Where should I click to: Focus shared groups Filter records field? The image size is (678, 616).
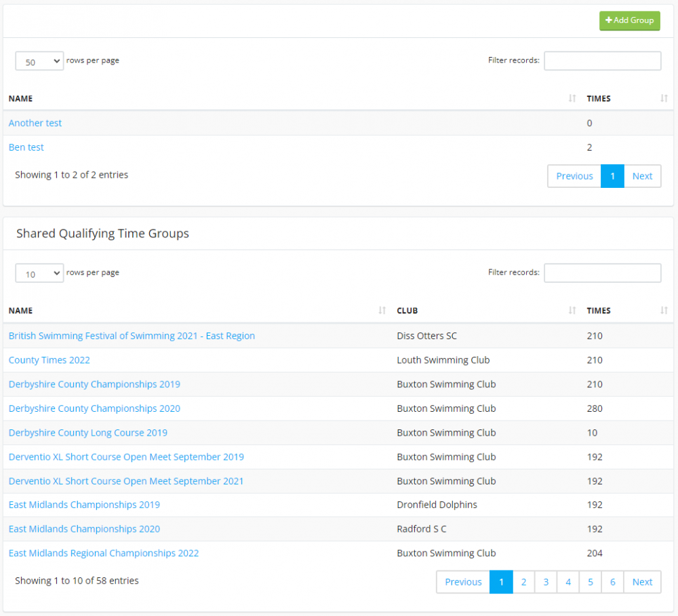[x=602, y=273]
